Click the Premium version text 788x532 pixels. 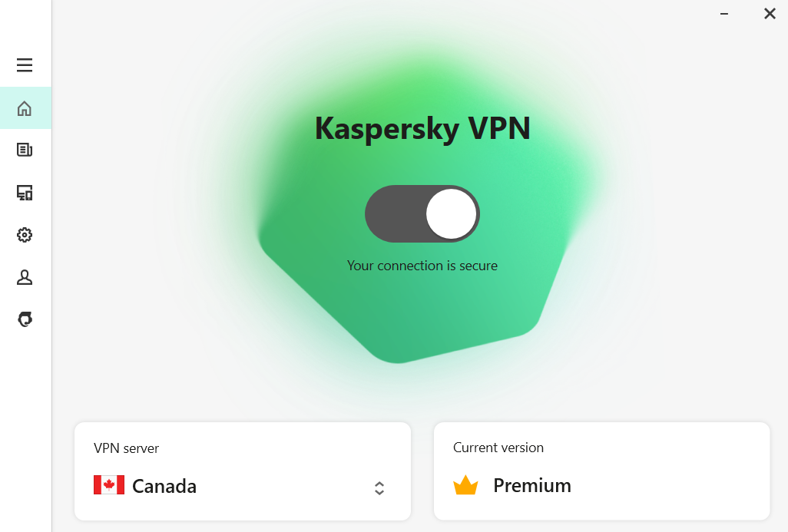click(532, 486)
